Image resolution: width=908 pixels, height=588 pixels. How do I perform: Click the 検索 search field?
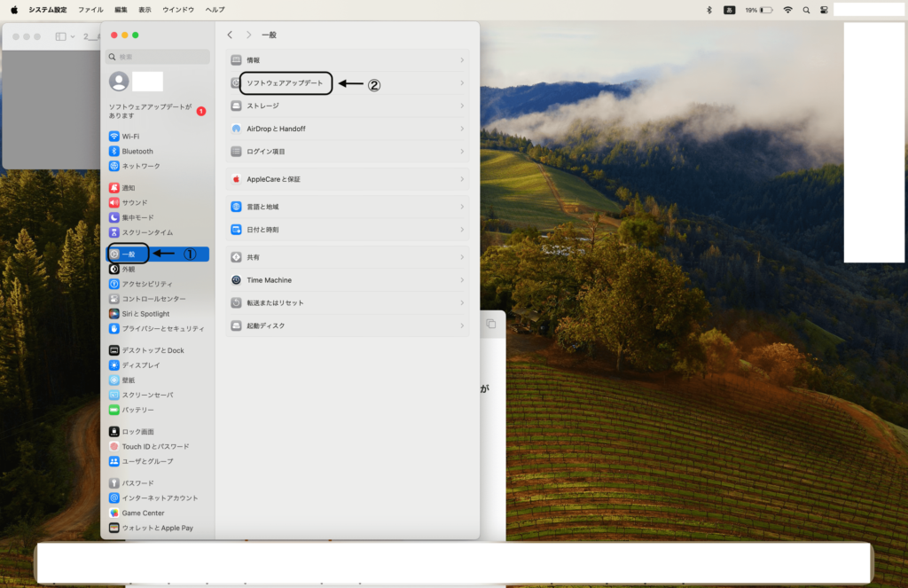point(158,57)
